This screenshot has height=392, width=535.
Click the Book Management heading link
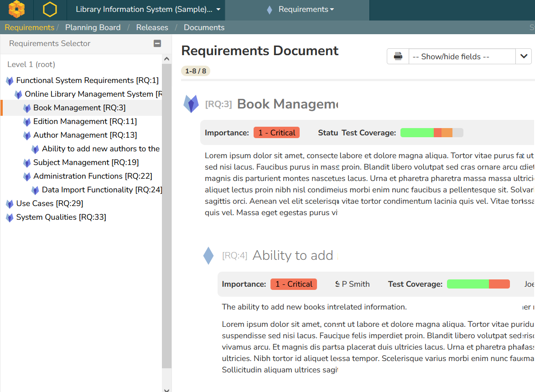click(287, 104)
